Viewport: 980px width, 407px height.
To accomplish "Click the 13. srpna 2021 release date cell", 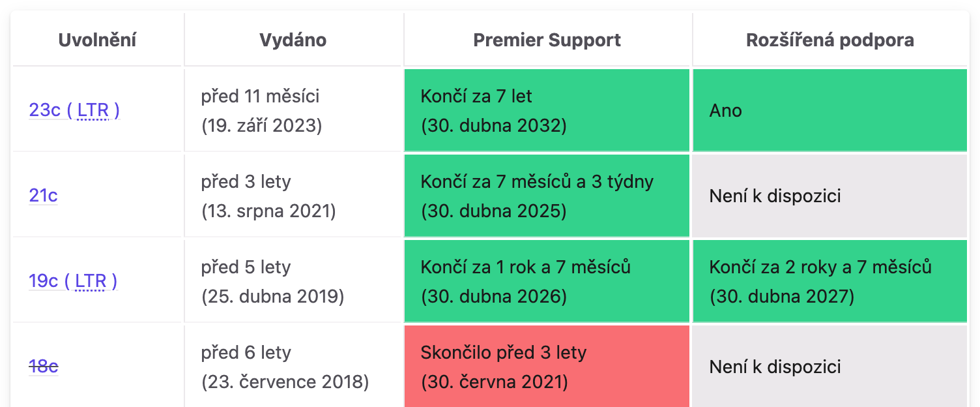I will [x=293, y=196].
